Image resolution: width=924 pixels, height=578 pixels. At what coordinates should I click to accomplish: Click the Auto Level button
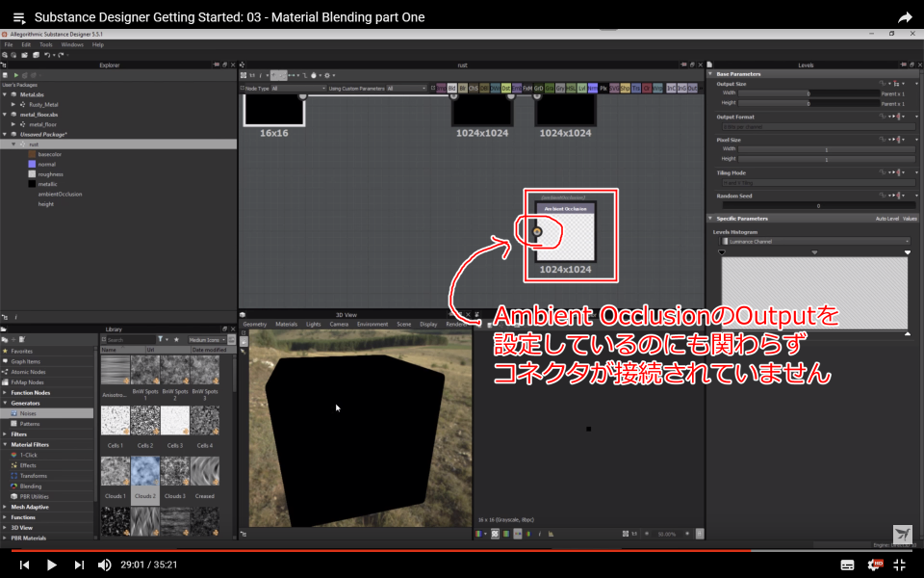click(x=886, y=219)
